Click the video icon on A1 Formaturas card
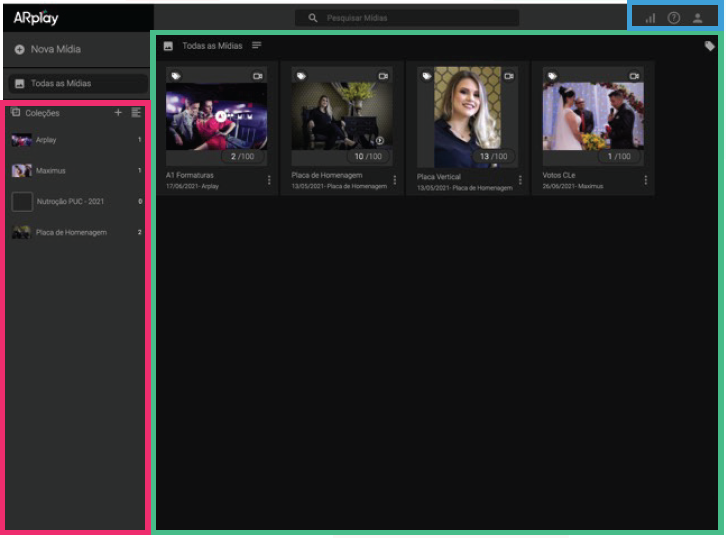The image size is (726, 538). coord(258,76)
